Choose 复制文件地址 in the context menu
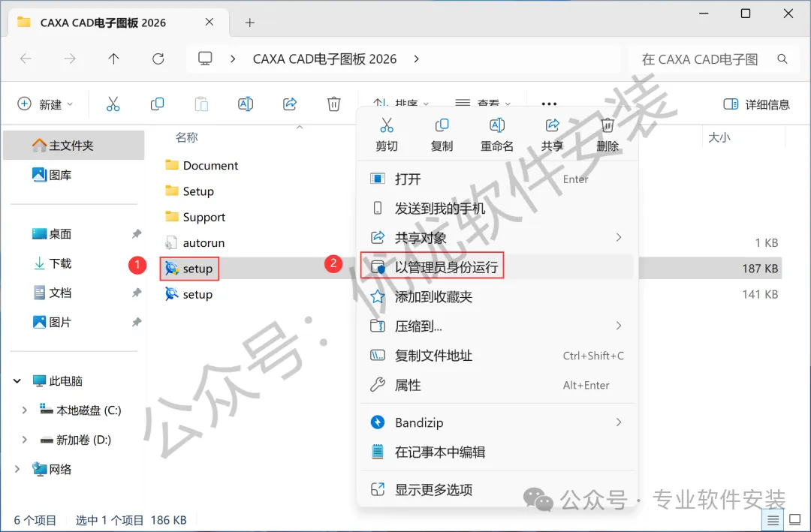This screenshot has width=811, height=532. point(497,356)
